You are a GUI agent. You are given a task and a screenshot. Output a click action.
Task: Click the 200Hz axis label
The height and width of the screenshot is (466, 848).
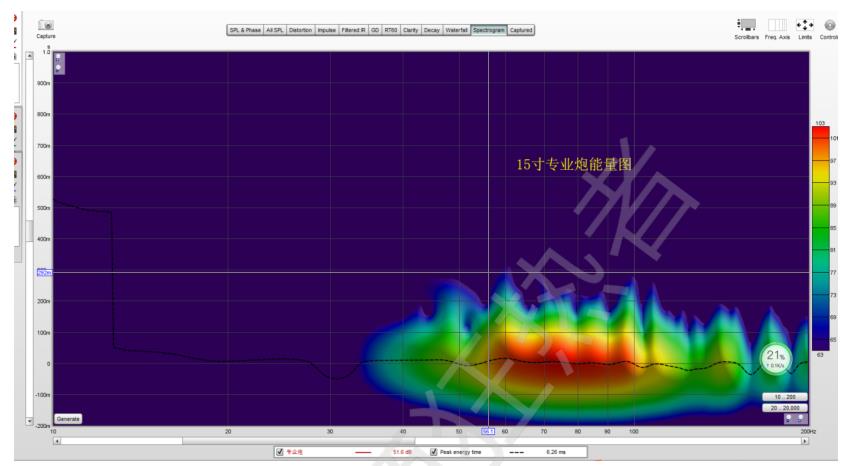tap(809, 431)
